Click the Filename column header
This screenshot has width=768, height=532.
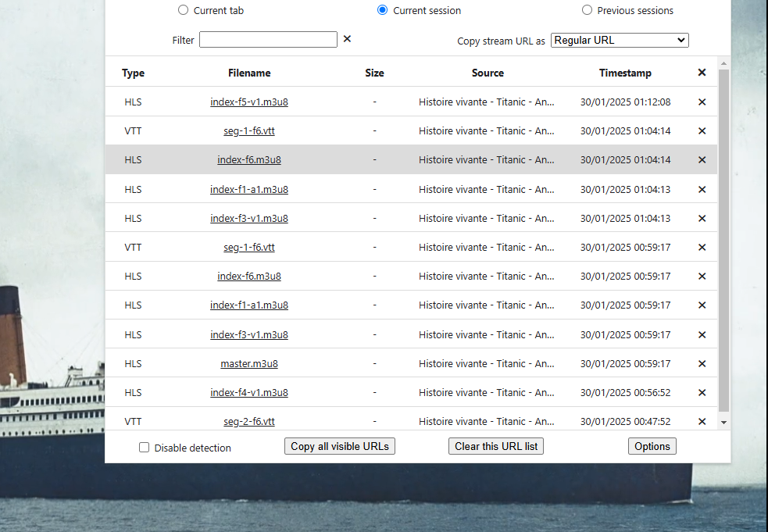pyautogui.click(x=249, y=73)
